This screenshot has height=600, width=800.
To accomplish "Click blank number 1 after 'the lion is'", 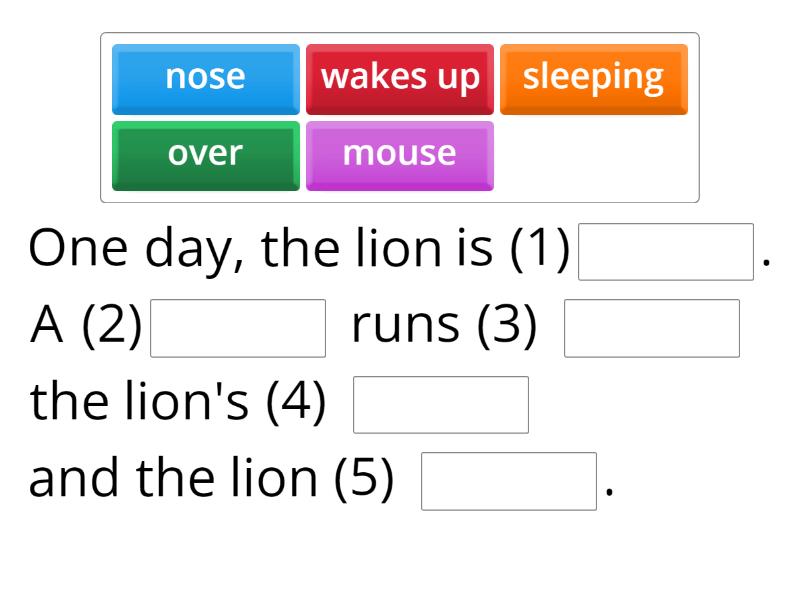I will (665, 248).
